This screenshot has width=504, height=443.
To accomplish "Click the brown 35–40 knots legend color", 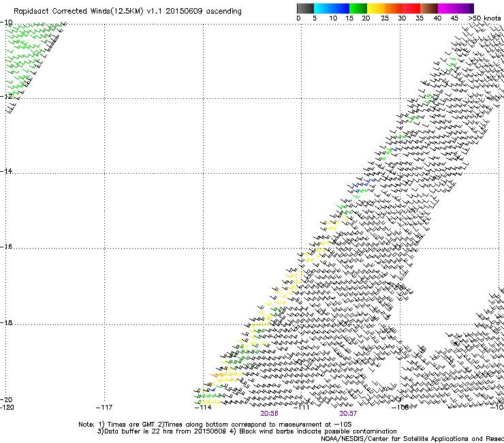I will tap(429, 8).
